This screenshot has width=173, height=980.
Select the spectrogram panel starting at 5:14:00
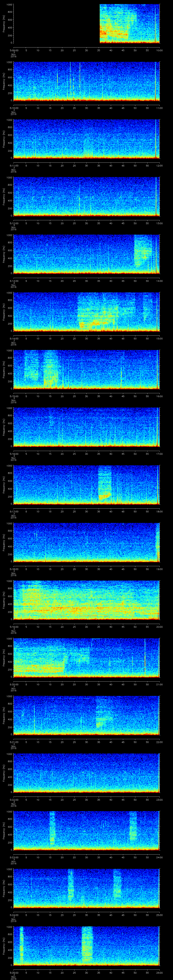(87, 312)
